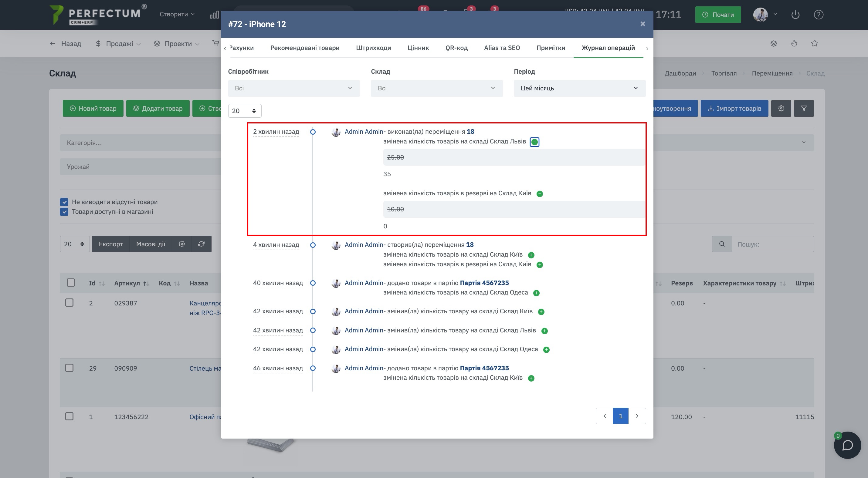868x478 pixels.
Task: Click the power logout icon
Action: (x=795, y=15)
